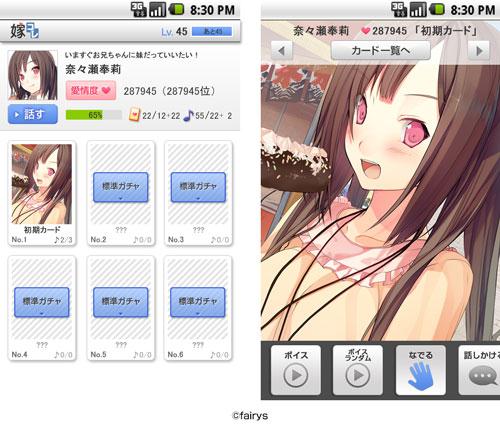Click ranking text 287945（287945位）
This screenshot has width=500, height=425.
click(x=169, y=91)
